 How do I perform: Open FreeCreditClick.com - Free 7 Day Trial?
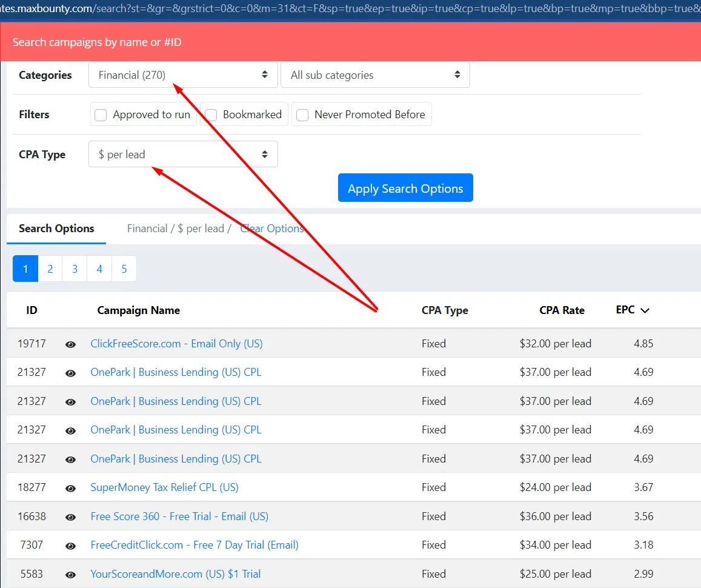click(194, 545)
